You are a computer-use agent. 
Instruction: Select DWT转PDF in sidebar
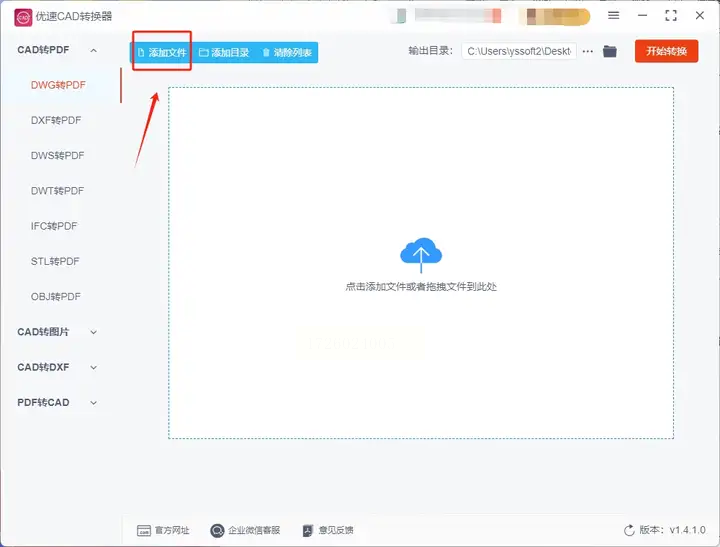point(57,191)
